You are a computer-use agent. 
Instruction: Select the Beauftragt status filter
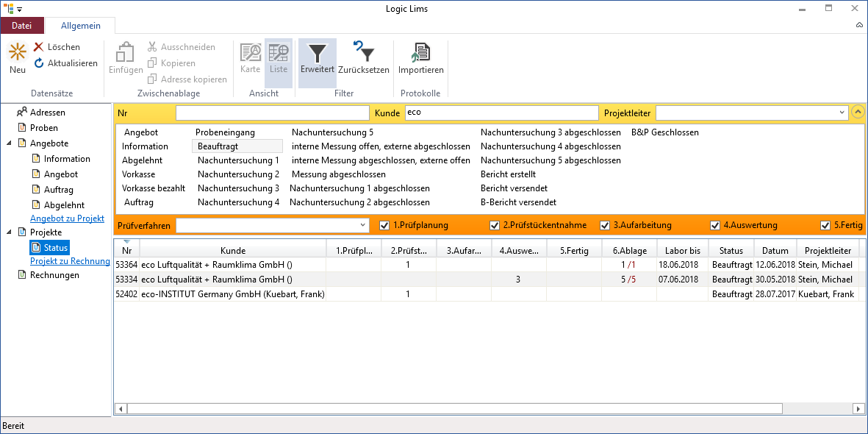(237, 146)
